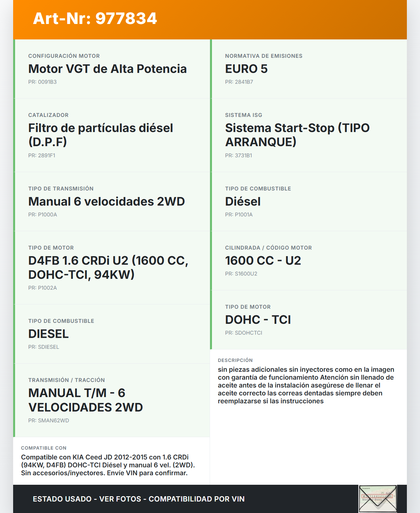Screen dimensions: 420x513
Task: Select the Motor VGT de Alta Potencia card
Action: (112, 69)
